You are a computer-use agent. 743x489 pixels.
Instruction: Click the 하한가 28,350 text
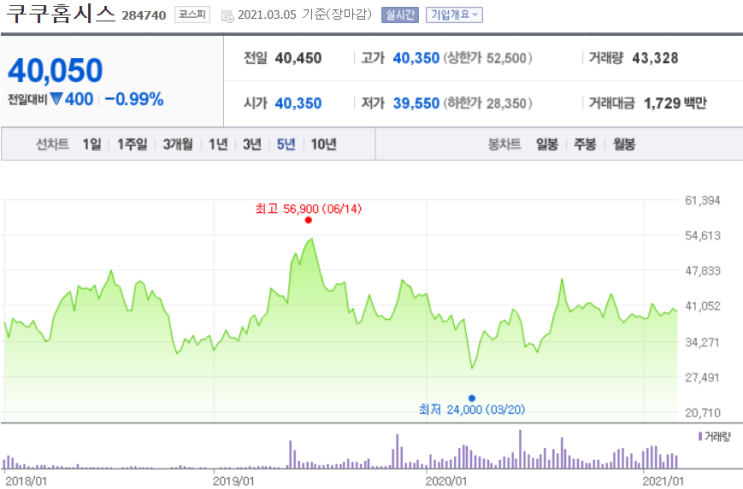(x=488, y=103)
